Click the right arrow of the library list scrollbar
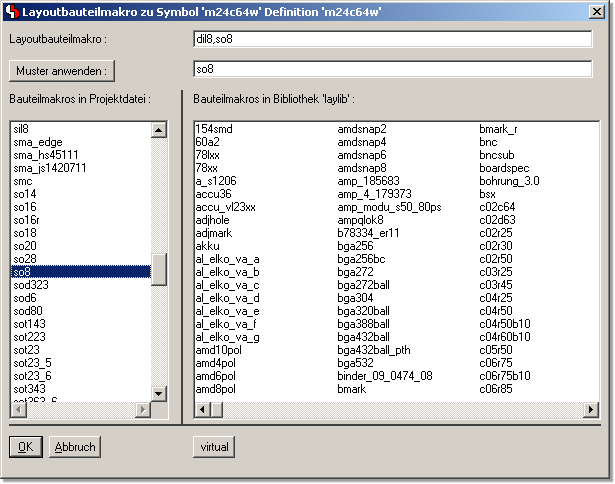Screen dimensions: 615x484 [591, 409]
